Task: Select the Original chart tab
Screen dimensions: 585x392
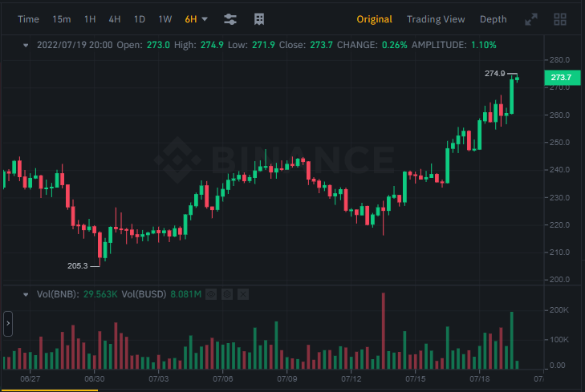Action: pos(374,19)
